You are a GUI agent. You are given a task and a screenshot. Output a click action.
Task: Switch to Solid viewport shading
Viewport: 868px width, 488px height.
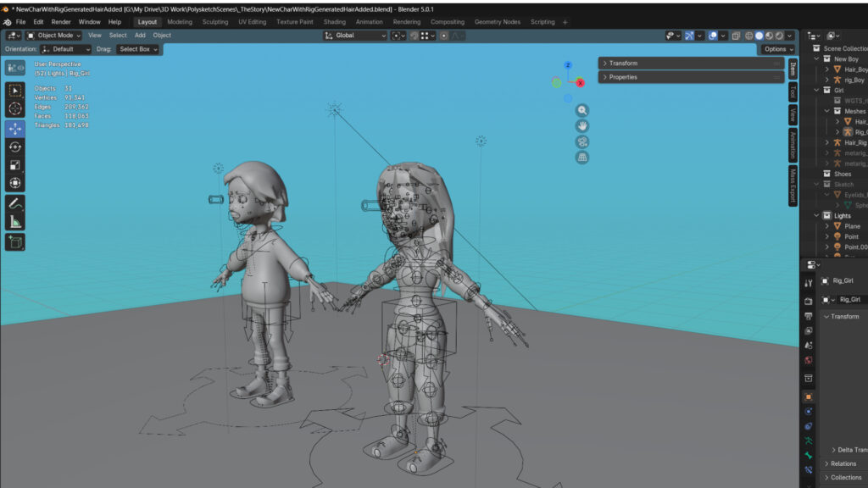tap(759, 36)
